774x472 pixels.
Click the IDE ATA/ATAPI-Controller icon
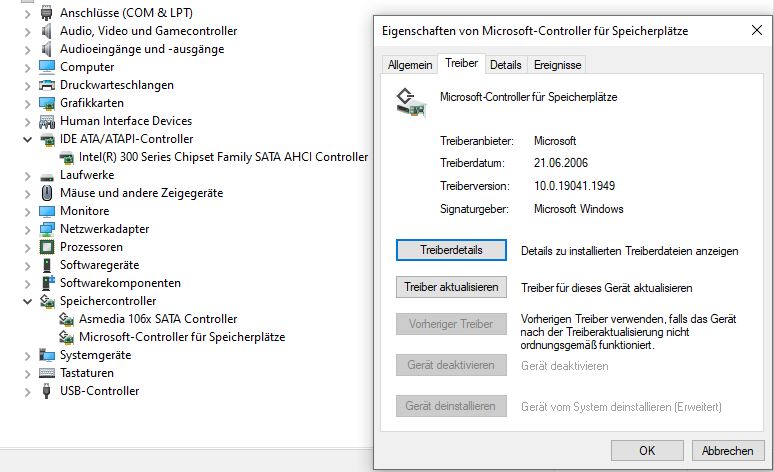coord(46,139)
